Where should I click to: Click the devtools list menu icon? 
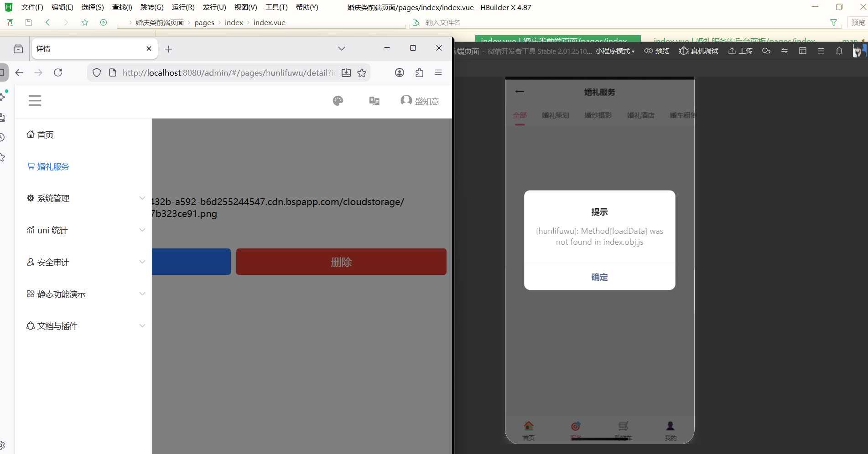click(821, 51)
